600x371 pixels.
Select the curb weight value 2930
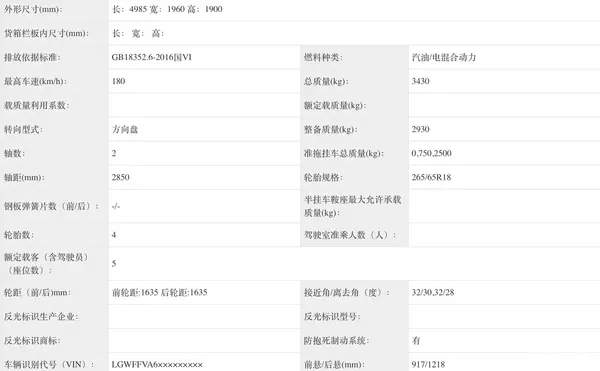pos(420,129)
